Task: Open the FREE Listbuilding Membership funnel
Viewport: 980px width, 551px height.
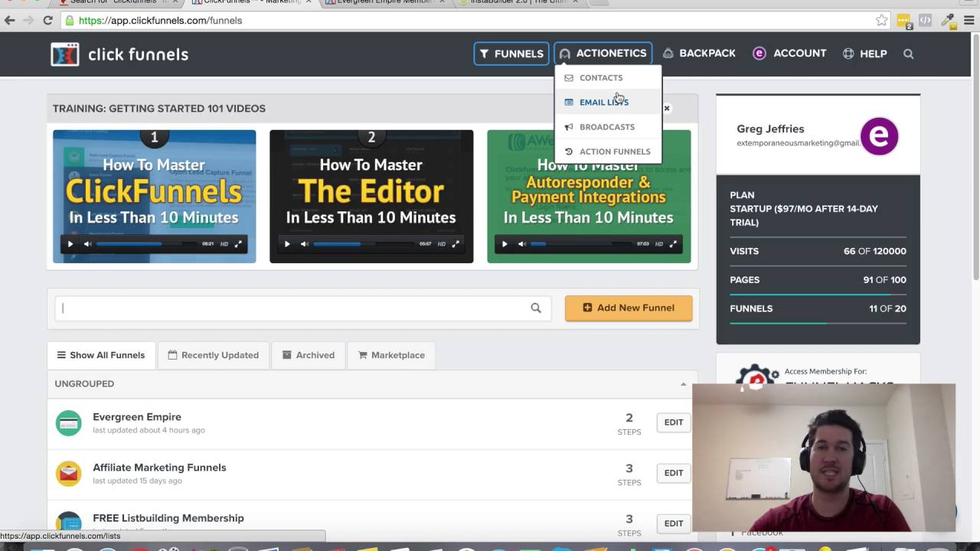Action: tap(168, 518)
